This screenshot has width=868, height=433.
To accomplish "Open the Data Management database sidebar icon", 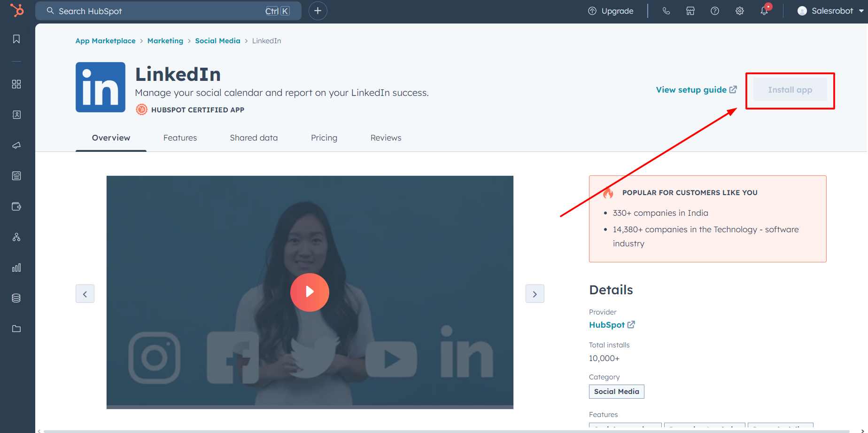I will click(16, 298).
